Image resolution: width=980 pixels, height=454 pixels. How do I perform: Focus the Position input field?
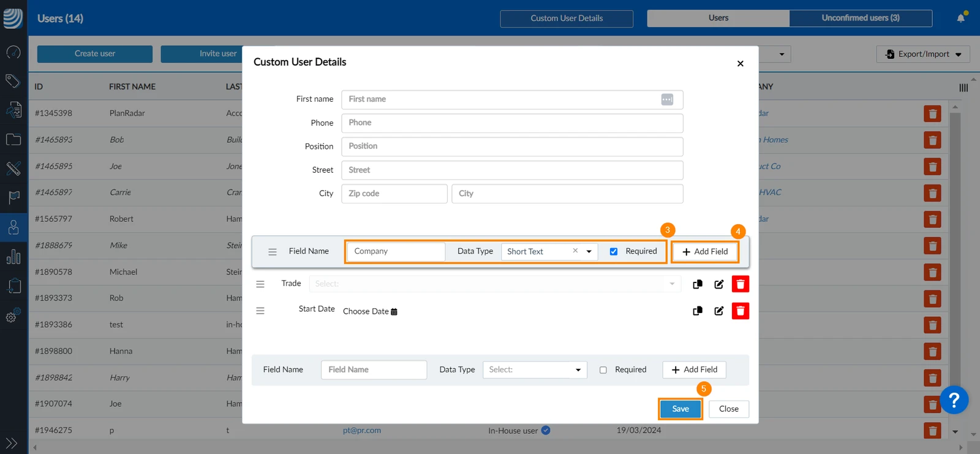[x=512, y=146]
